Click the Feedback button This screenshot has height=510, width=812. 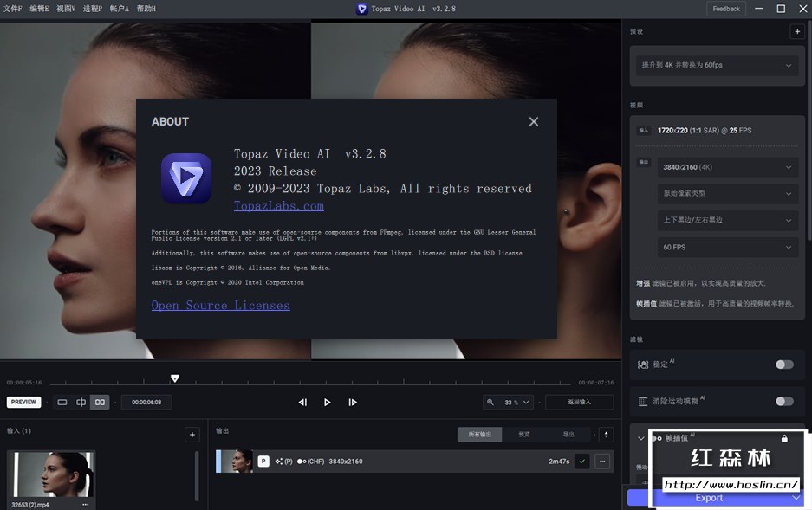[726, 9]
